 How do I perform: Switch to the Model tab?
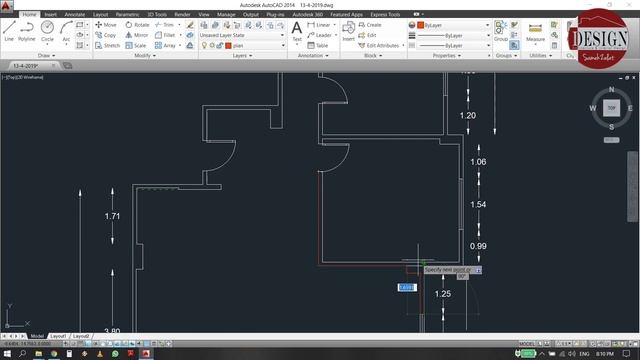37,336
